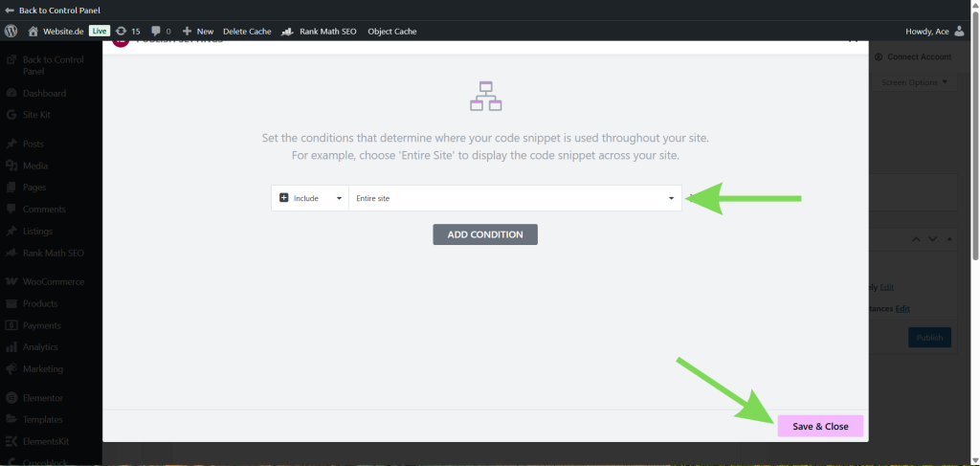The width and height of the screenshot is (980, 466).
Task: Open Object Cache in the admin bar
Action: click(391, 32)
